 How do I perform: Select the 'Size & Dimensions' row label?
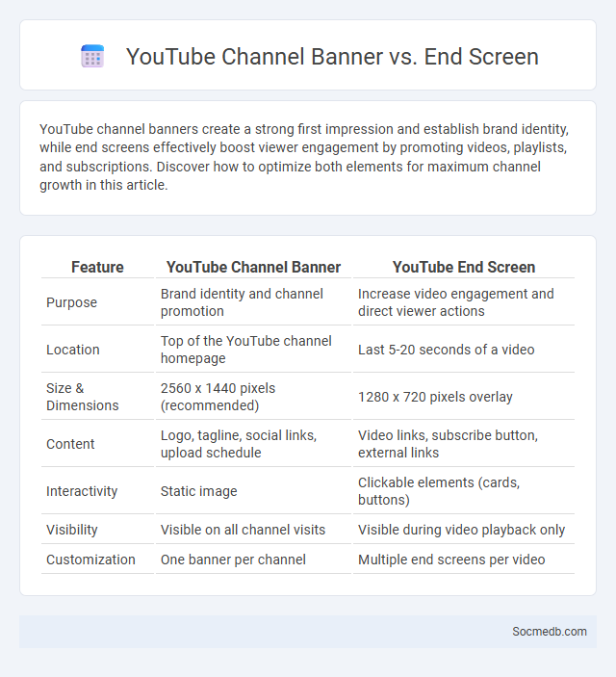pos(83,397)
